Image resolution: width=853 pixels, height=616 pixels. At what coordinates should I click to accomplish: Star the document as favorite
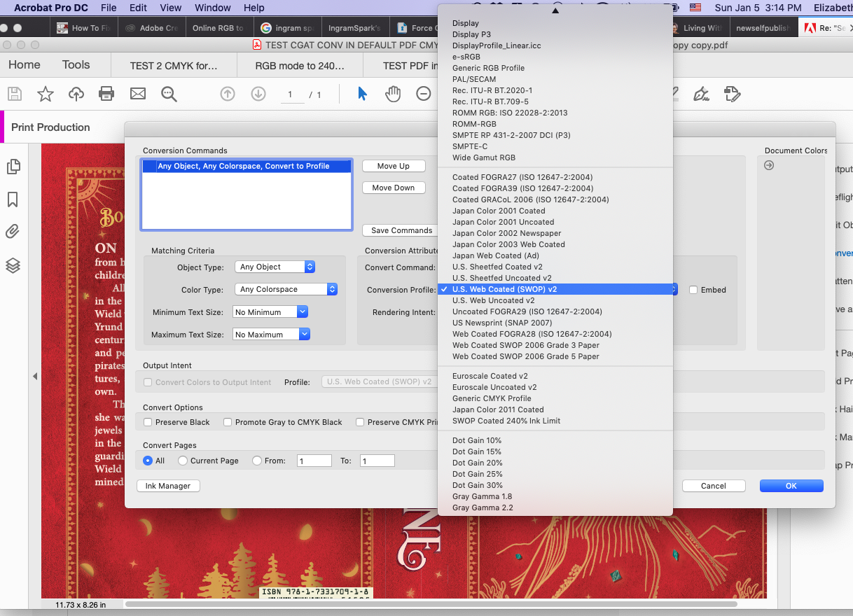(45, 93)
